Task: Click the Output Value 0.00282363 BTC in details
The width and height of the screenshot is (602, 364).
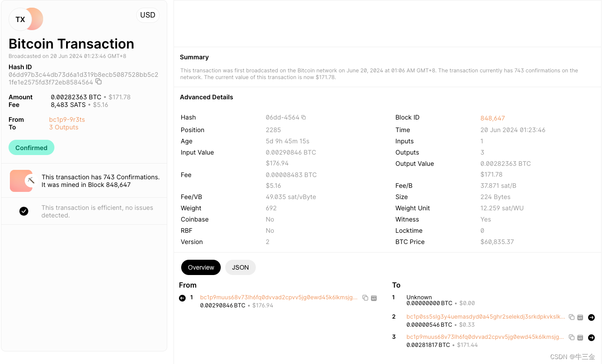Action: click(506, 164)
